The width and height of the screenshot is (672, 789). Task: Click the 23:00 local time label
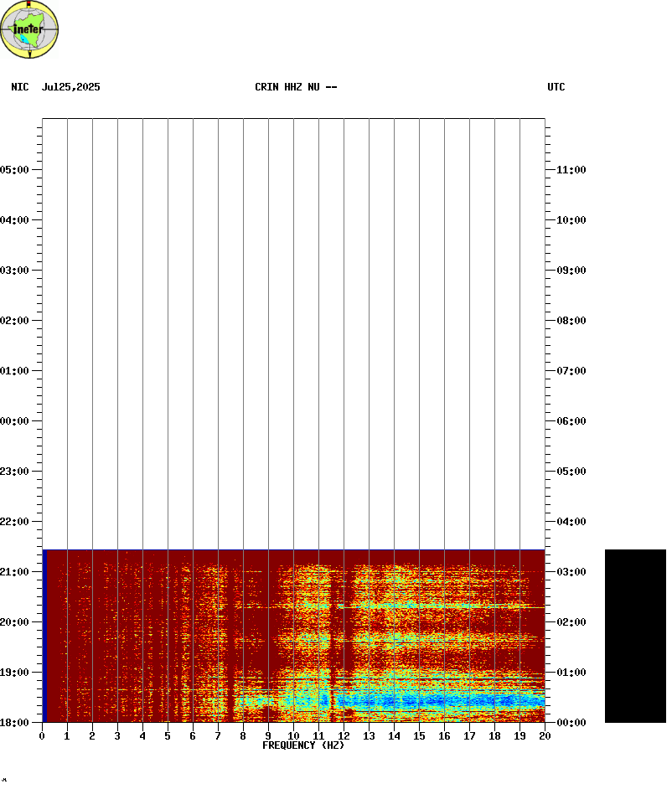[x=14, y=472]
